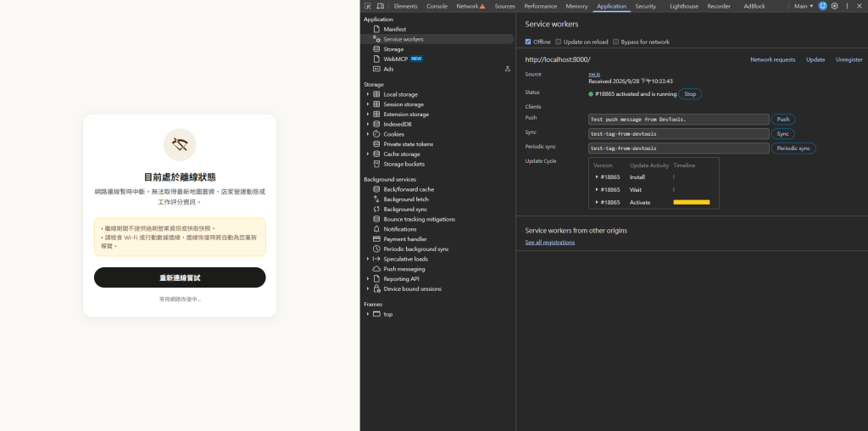Viewport: 868px width, 431px height.
Task: Expand the Local storage tree node
Action: click(x=368, y=94)
